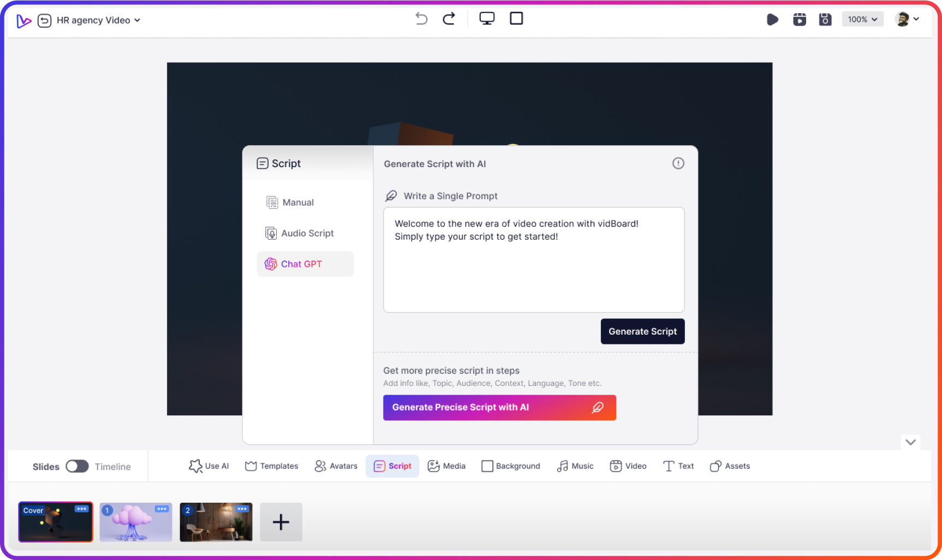Save the project using the floppy disk icon

pyautogui.click(x=825, y=19)
